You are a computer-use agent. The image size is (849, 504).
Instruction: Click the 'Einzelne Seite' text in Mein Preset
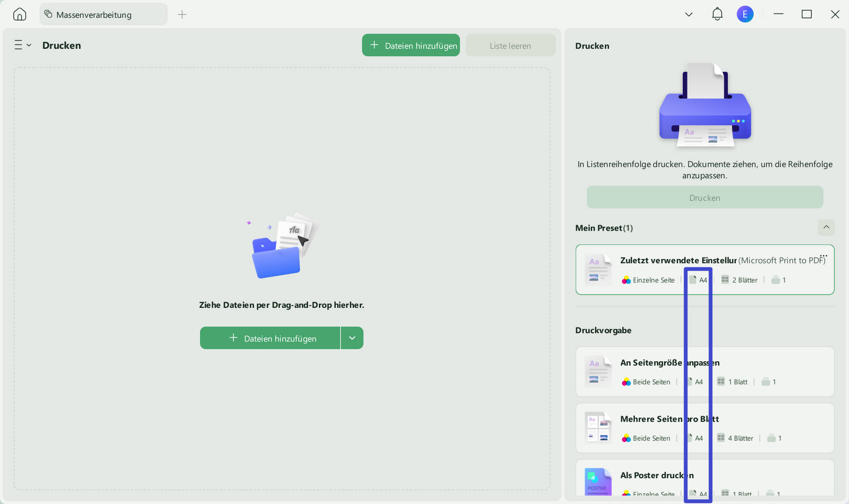click(x=654, y=280)
